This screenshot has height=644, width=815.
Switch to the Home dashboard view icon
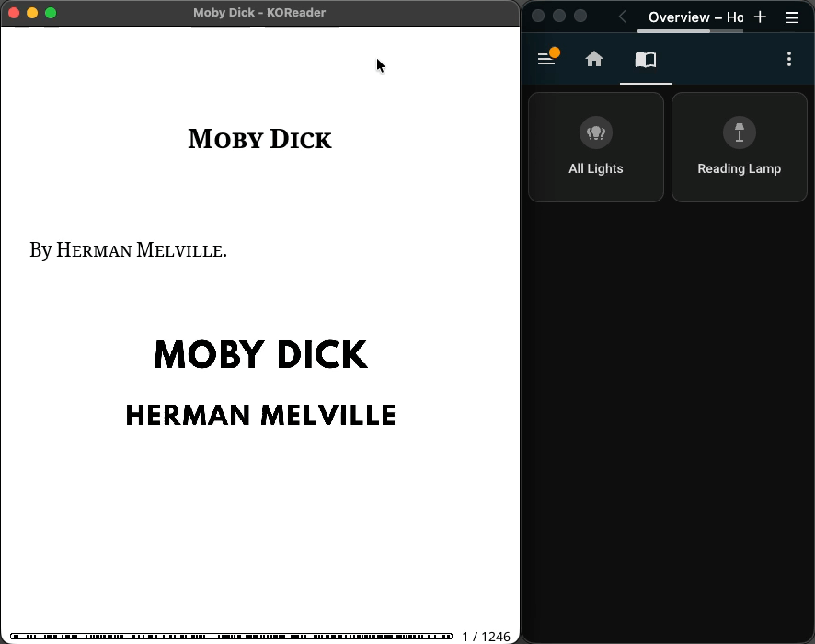pyautogui.click(x=594, y=59)
